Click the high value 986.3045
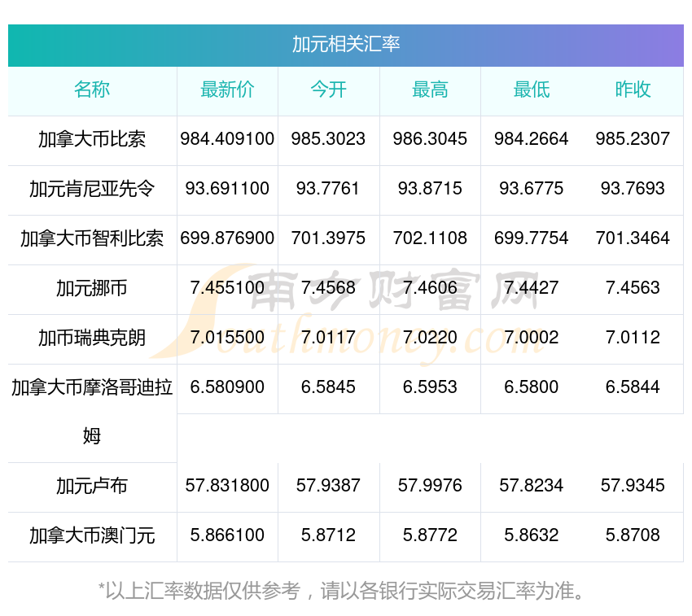692x616 pixels. (430, 139)
